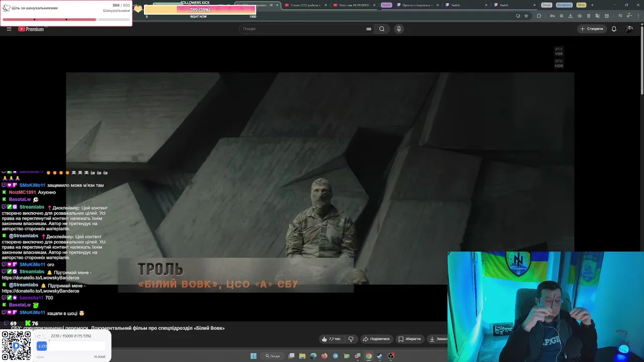Click the donation QR code

(x=16, y=346)
